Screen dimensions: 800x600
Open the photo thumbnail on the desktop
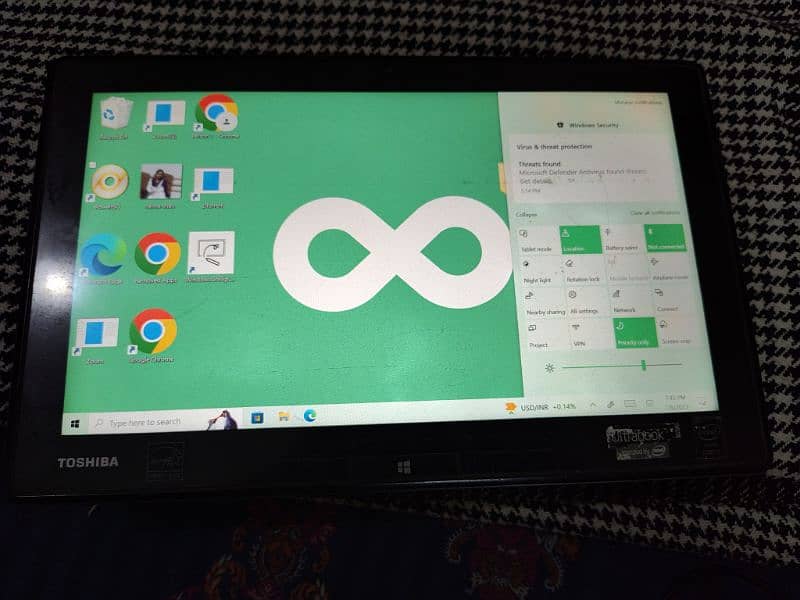(x=161, y=182)
